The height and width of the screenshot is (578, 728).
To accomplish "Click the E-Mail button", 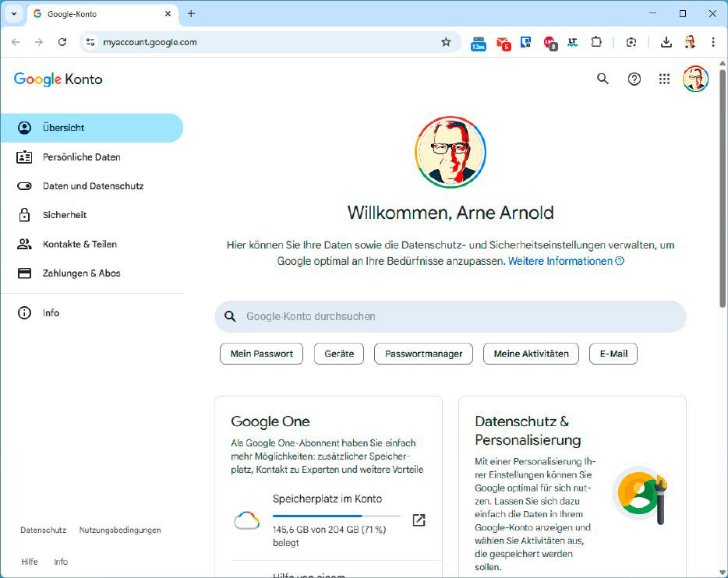I will (613, 354).
